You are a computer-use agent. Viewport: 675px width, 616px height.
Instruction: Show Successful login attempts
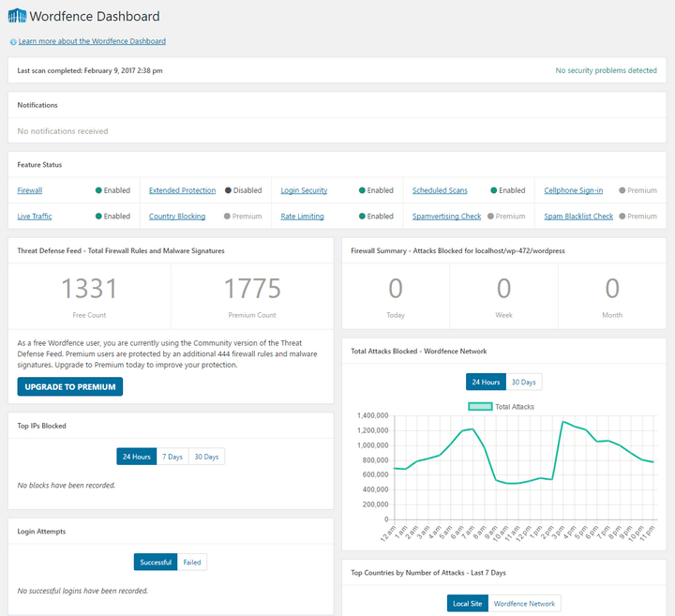point(156,563)
